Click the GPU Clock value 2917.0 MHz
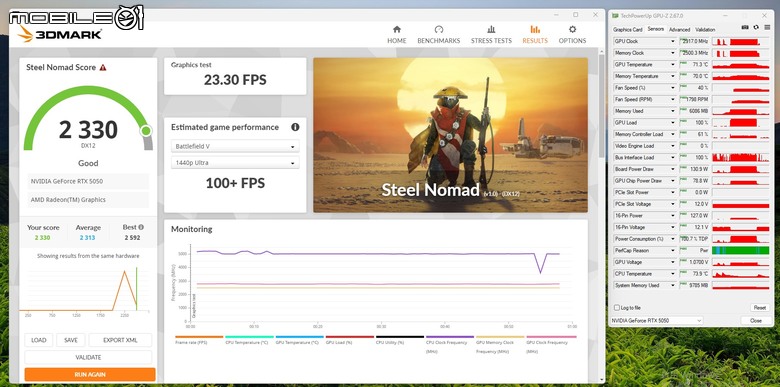The height and width of the screenshot is (387, 780). 695,41
